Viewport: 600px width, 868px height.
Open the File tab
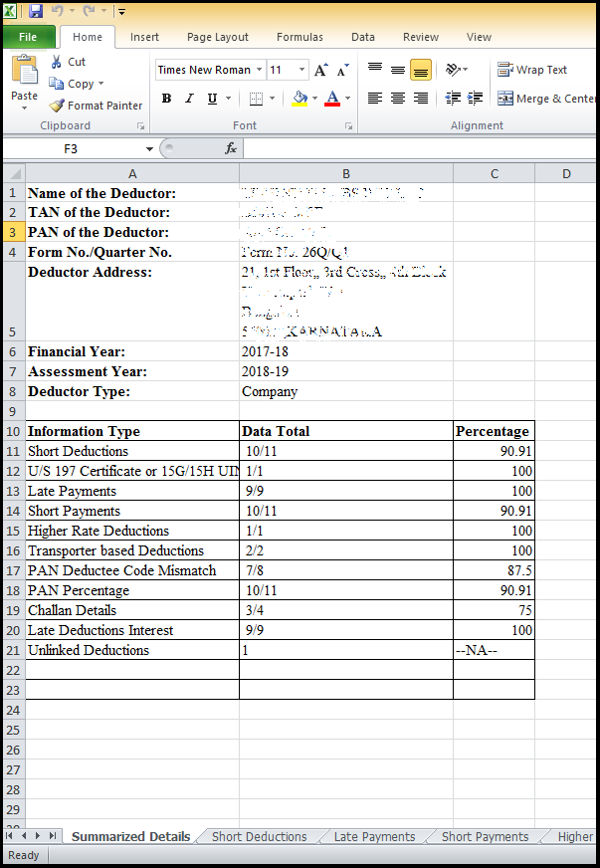28,37
